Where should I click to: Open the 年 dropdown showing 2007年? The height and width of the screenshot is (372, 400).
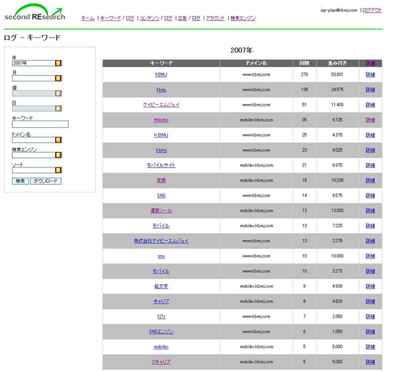pos(34,63)
